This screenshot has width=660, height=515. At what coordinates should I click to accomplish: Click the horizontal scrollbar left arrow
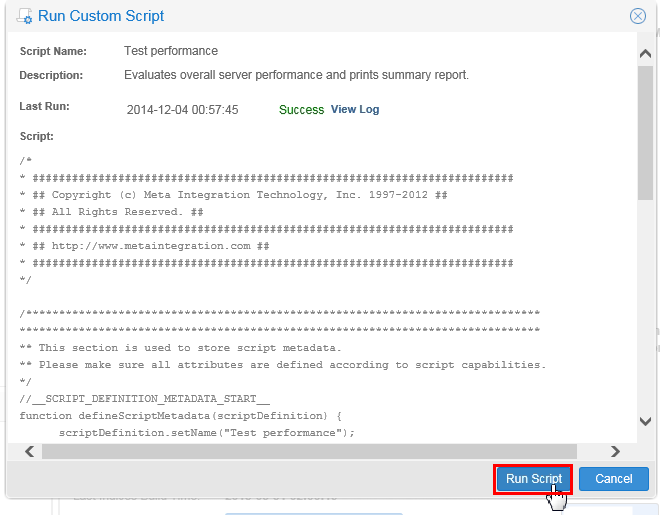[29, 451]
